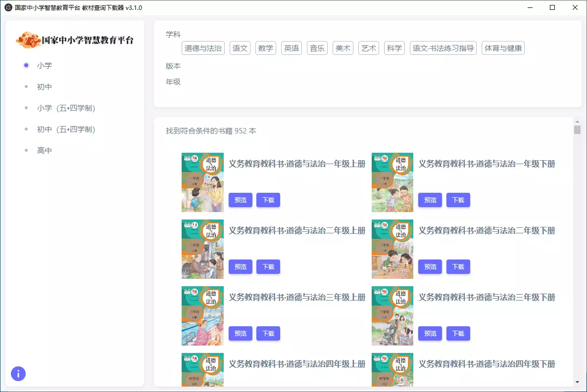Choose the 数学 subject filter

[x=266, y=48]
